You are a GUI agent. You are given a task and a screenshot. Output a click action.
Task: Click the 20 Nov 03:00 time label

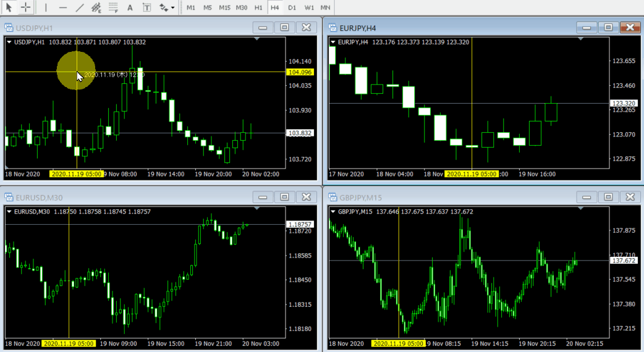click(x=260, y=344)
